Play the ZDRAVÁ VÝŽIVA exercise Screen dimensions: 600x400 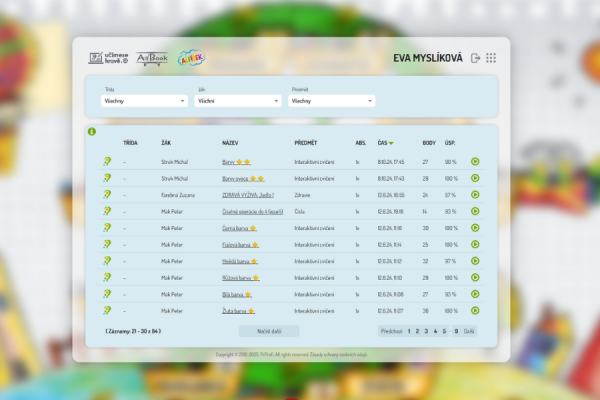(x=475, y=194)
